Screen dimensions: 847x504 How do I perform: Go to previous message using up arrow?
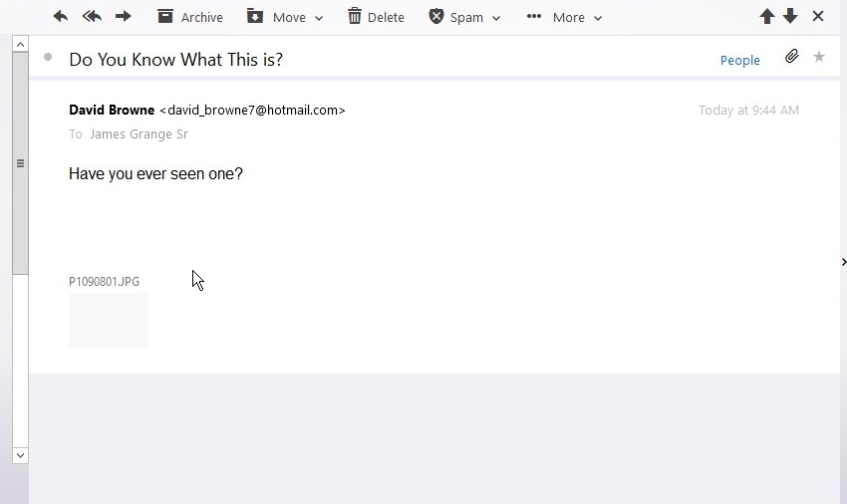767,16
